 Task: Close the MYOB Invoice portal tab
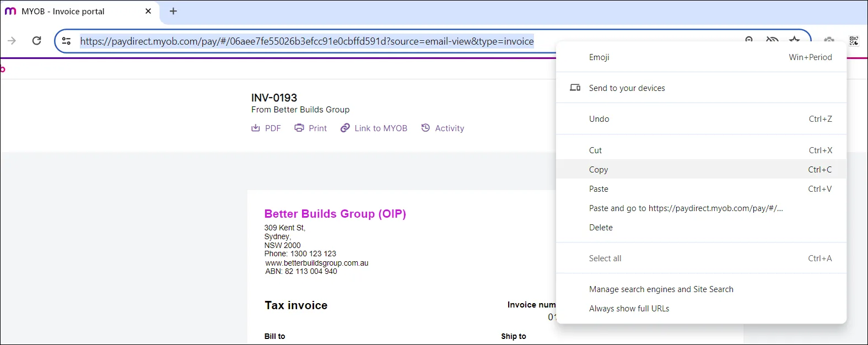tap(148, 11)
